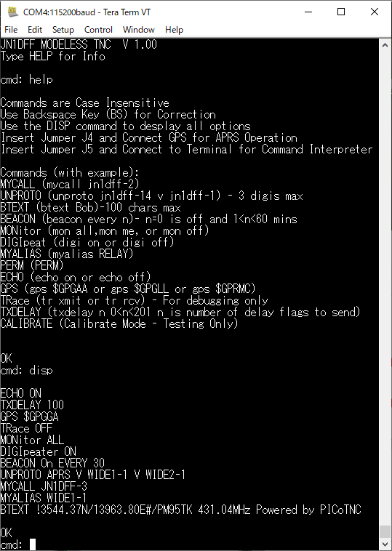Click the TXDELAY 100 output line
The image size is (392, 551).
coord(32,405)
